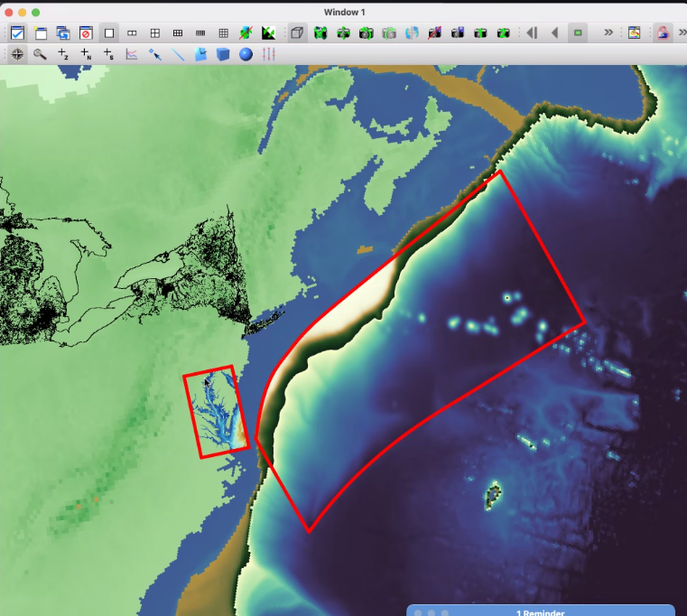Screen dimensions: 687x616
Task: Click the green stop animation button
Action: (578, 33)
